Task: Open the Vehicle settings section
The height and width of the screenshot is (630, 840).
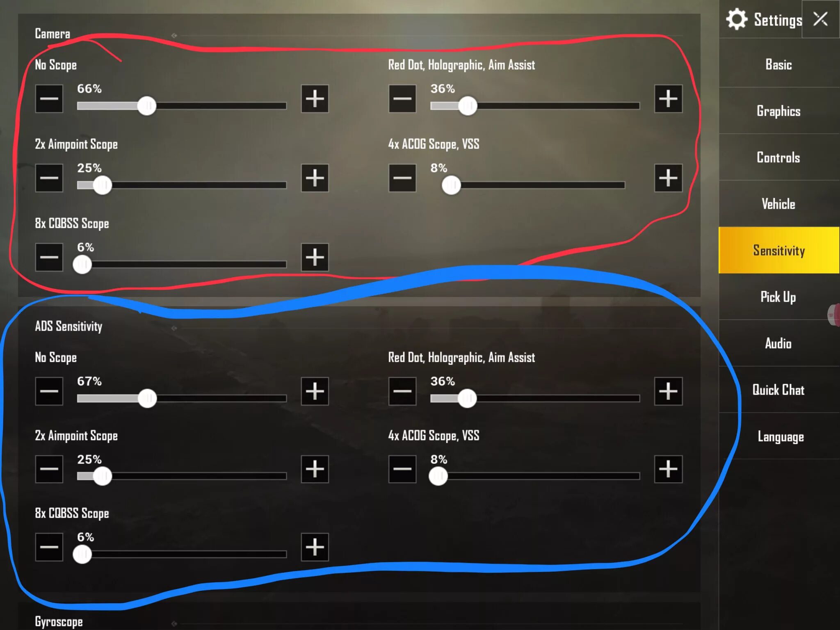Action: tap(777, 204)
